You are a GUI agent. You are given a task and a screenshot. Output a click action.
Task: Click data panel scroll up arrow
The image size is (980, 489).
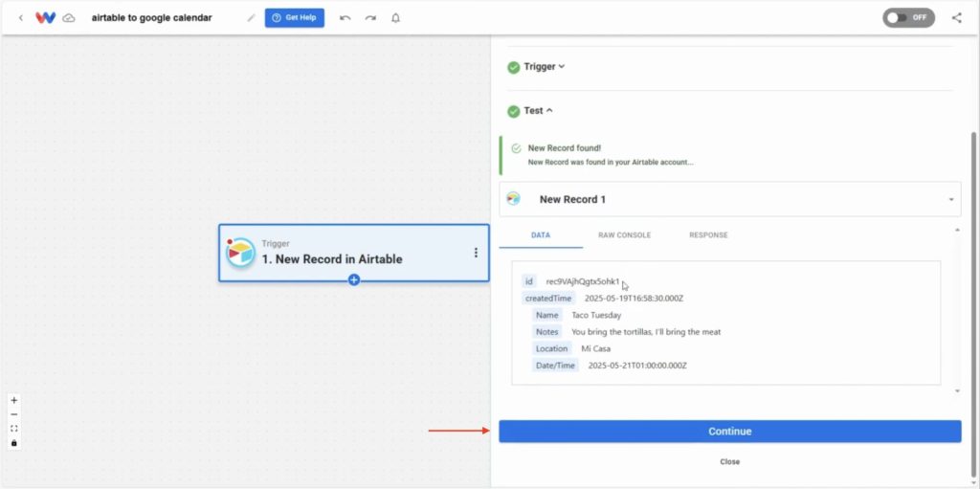point(957,231)
